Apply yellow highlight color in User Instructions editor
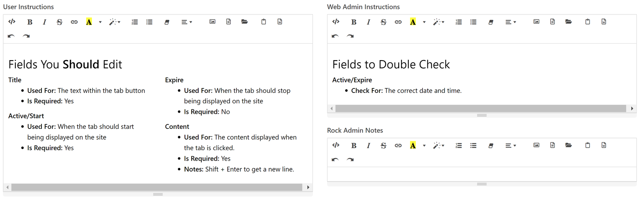 click(89, 22)
